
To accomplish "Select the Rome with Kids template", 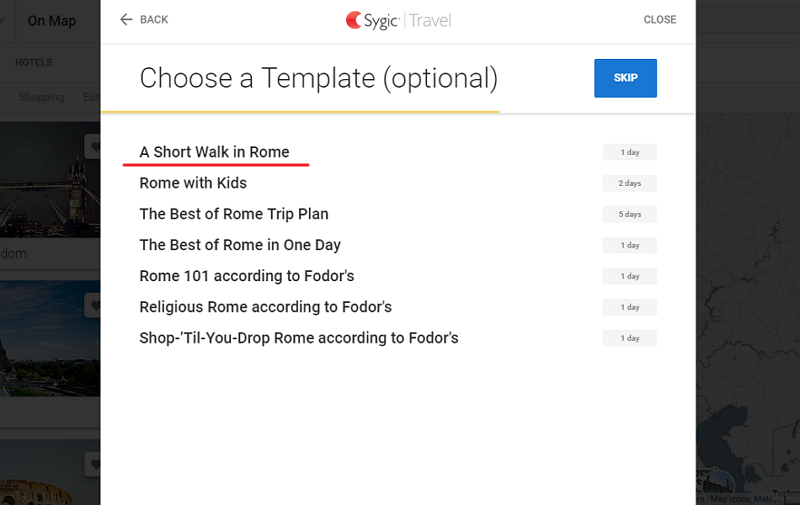I will pos(193,183).
